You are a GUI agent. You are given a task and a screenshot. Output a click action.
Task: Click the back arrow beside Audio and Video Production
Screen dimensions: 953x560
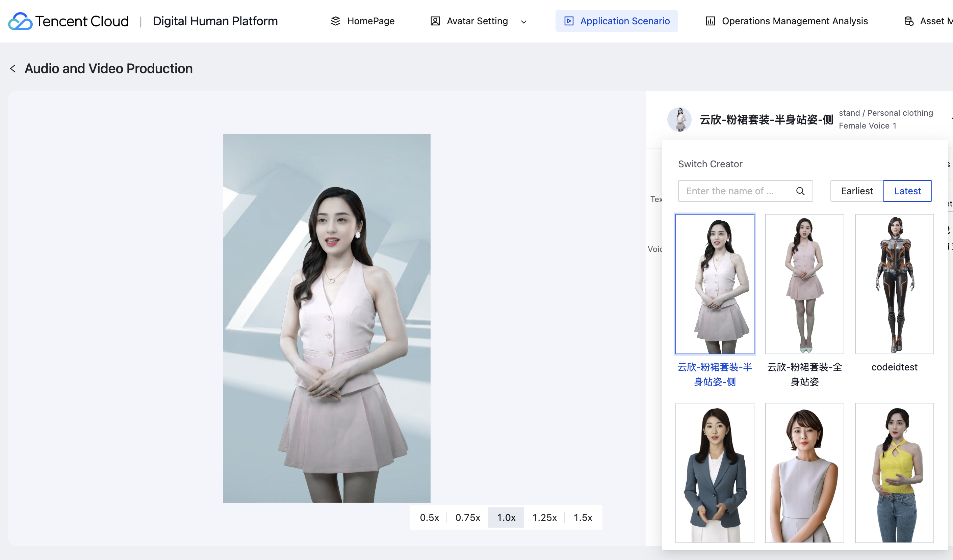pyautogui.click(x=13, y=68)
